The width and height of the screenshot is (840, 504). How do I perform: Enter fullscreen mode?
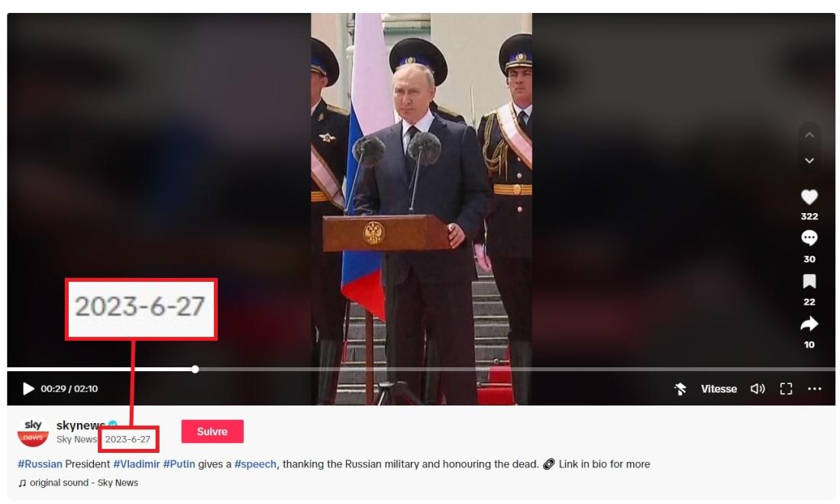[x=786, y=389]
